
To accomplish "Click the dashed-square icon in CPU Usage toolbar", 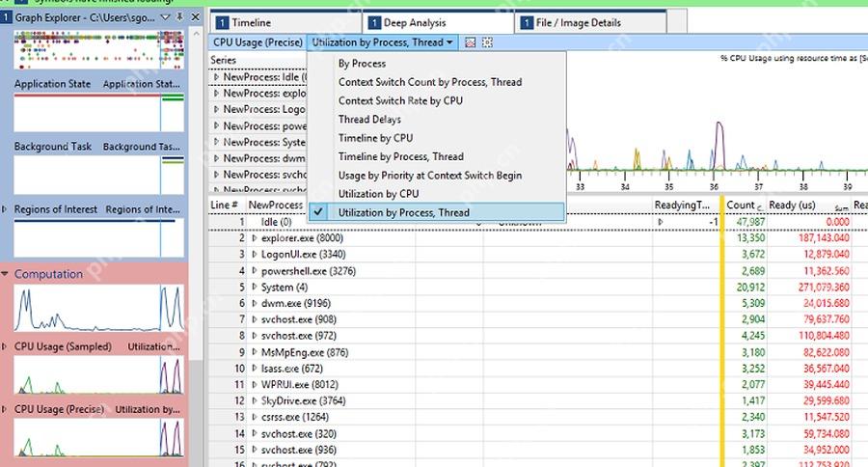I will pos(487,42).
